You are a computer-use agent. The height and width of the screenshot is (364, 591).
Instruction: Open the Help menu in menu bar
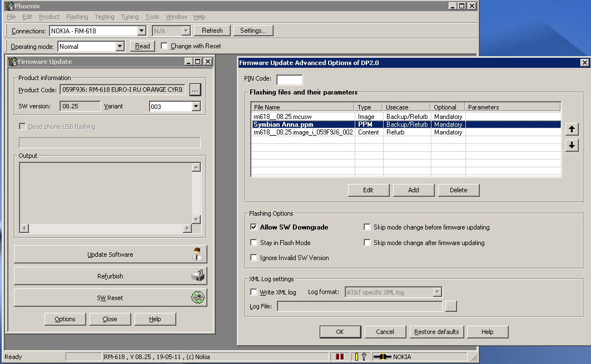[200, 17]
